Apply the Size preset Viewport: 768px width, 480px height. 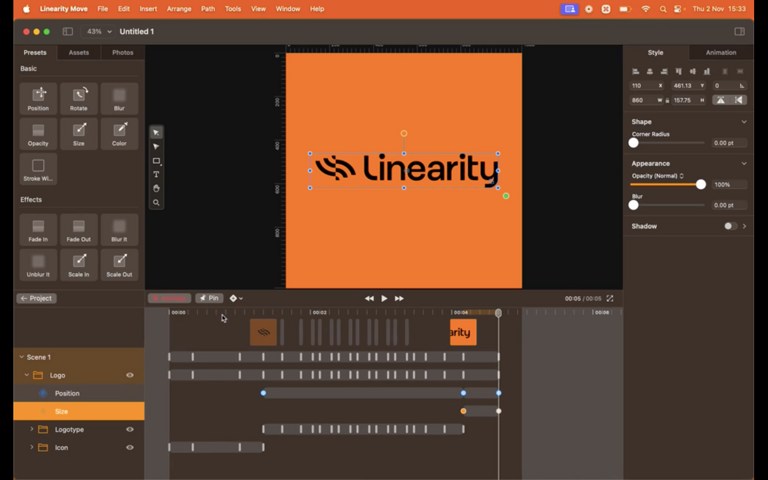(79, 134)
